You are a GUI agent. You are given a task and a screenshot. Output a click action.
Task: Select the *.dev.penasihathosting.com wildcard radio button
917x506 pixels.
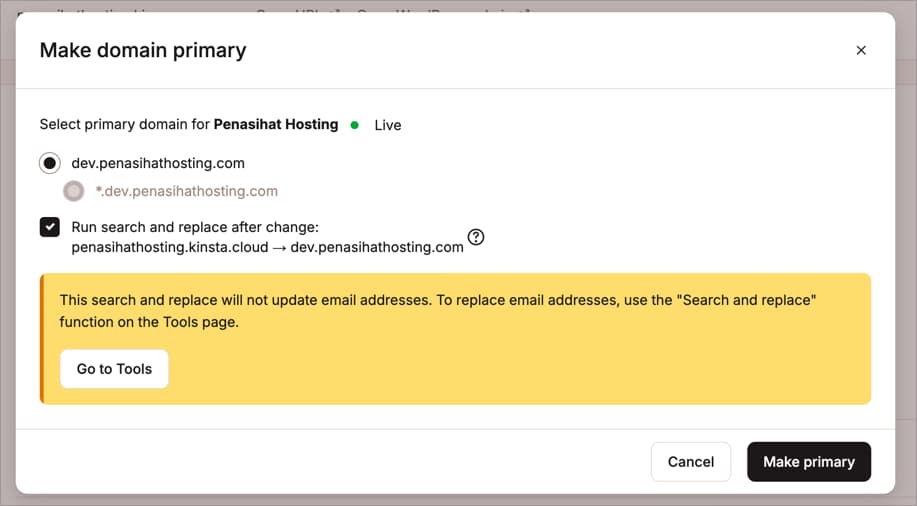point(73,191)
